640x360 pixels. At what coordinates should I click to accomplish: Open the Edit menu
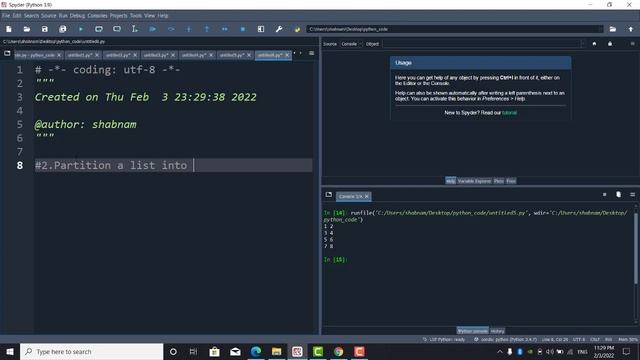tap(17, 16)
